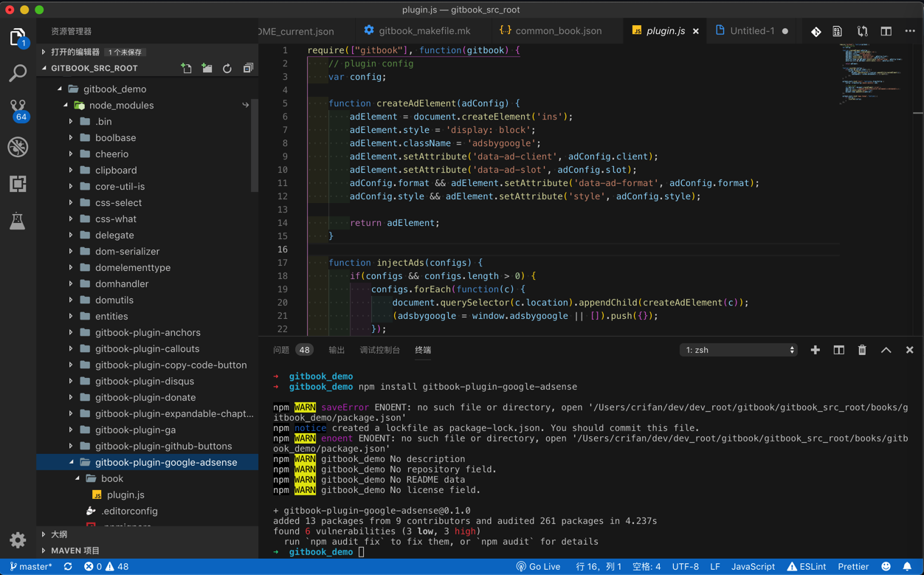This screenshot has height=575, width=924.
Task: Maximize terminal panel using the up chevron
Action: (x=886, y=350)
